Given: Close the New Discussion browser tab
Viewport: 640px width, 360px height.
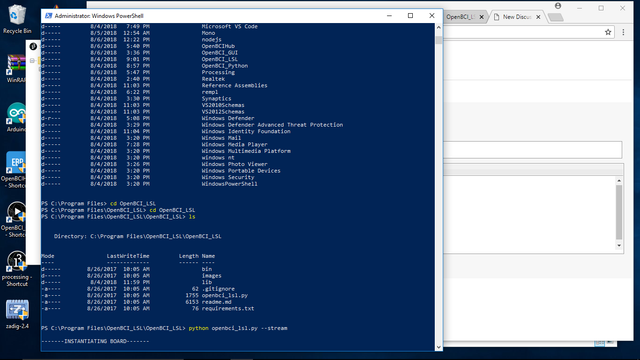Looking at the screenshot, I should 538,17.
